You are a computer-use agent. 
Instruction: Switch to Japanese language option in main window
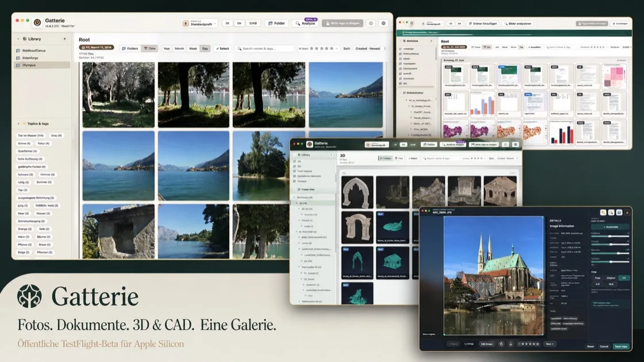[x=253, y=24]
